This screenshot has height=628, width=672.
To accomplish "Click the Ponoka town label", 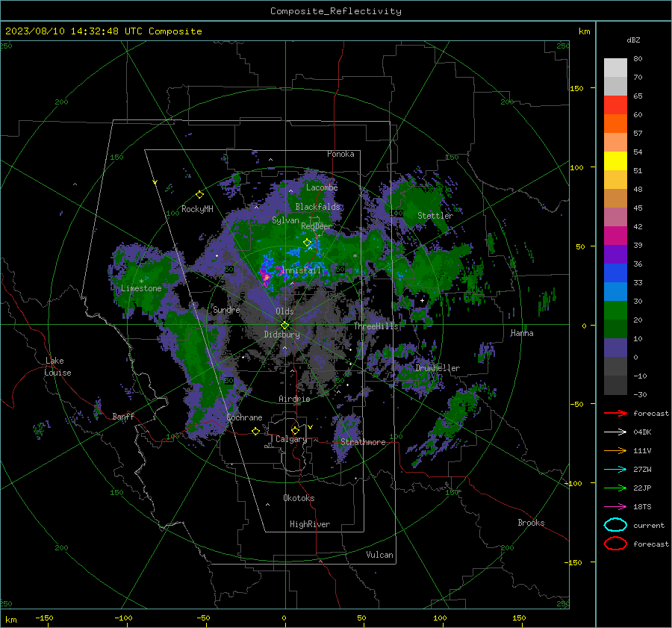I will coord(340,154).
